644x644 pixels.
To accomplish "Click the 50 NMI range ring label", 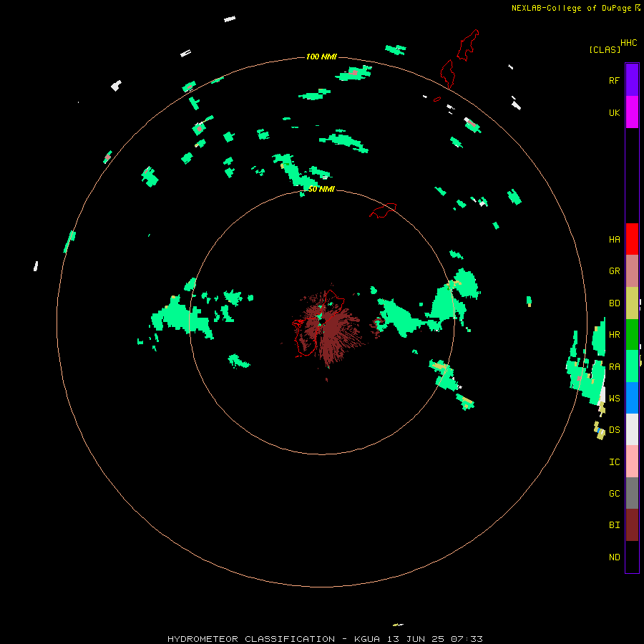I will pos(321,189).
